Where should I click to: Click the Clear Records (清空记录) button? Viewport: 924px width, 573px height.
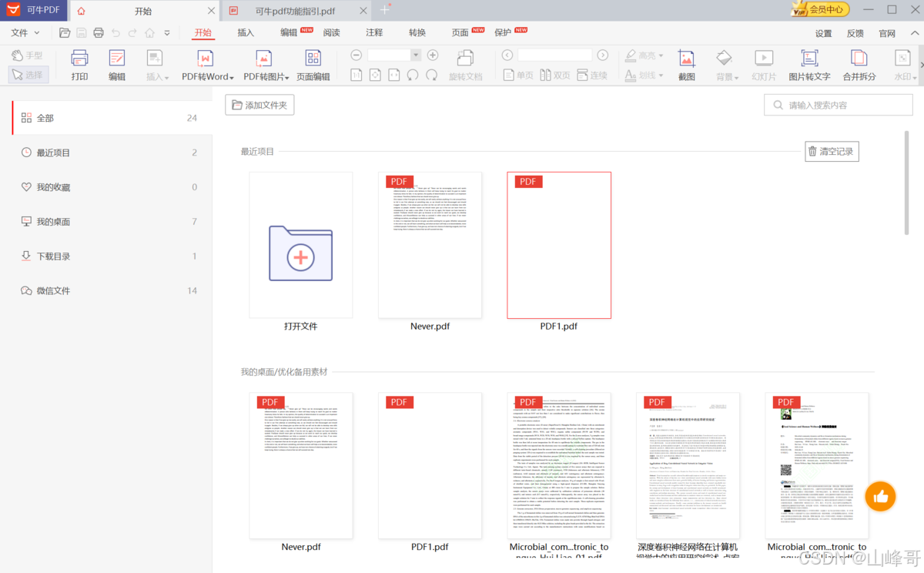(832, 152)
